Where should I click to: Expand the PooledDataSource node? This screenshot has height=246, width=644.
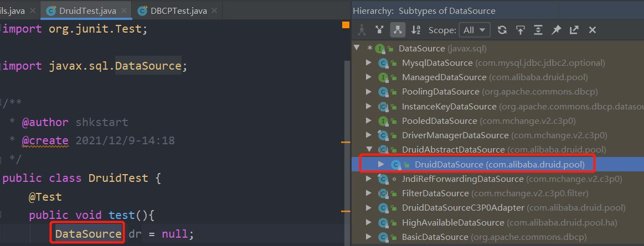[368, 121]
